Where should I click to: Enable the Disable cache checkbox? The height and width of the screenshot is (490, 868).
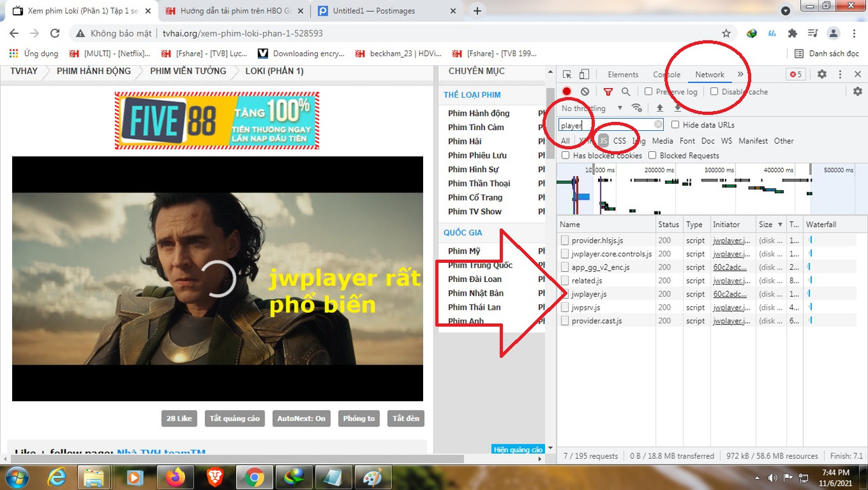714,91
